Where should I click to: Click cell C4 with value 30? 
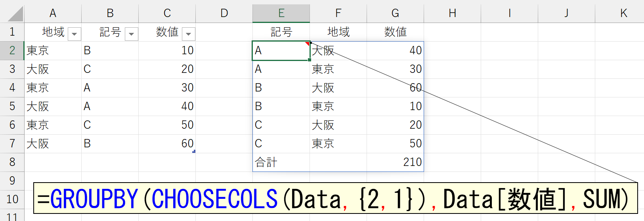click(x=167, y=88)
